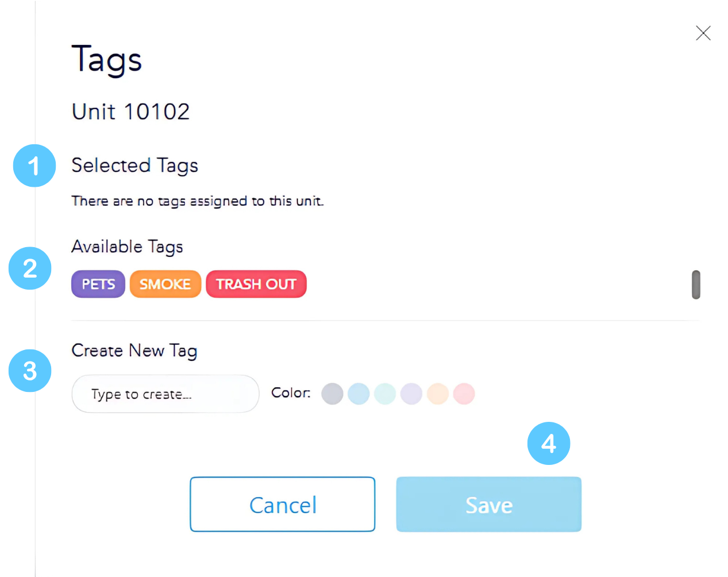Focus the 'Type to create...' tag field
The width and height of the screenshot is (728, 577).
tap(165, 394)
